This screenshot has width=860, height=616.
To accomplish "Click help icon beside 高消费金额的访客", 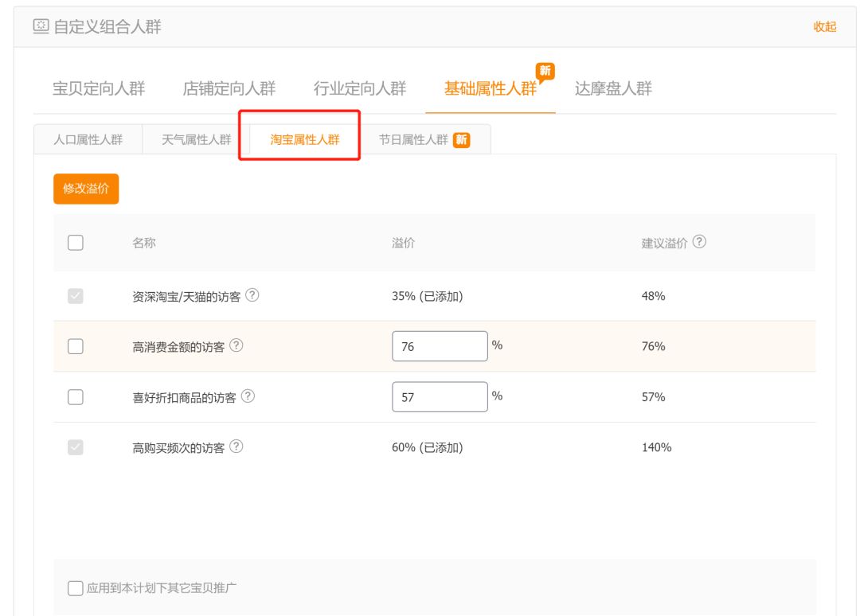I will [236, 345].
